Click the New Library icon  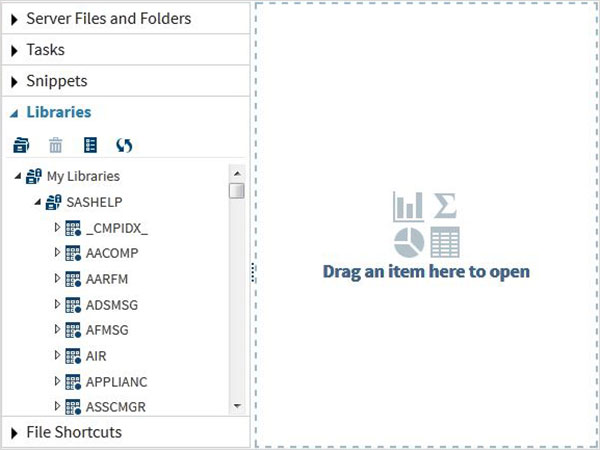tap(21, 145)
